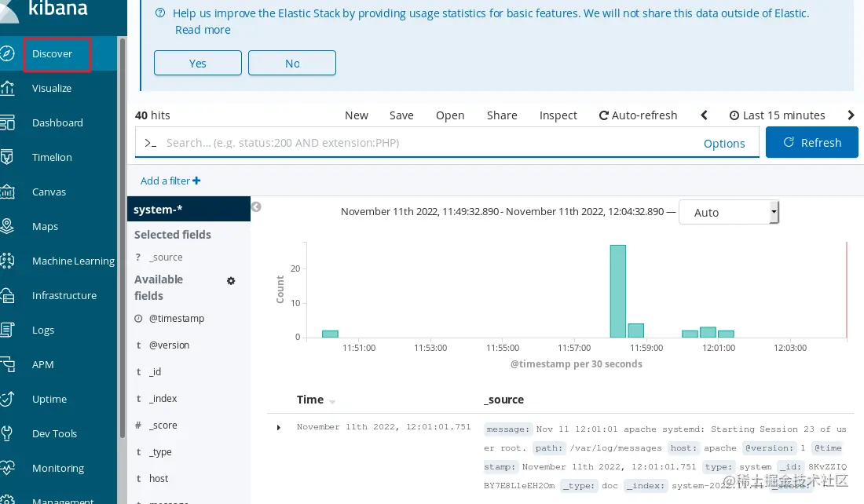
Task: Click the Refresh button
Action: click(x=811, y=143)
